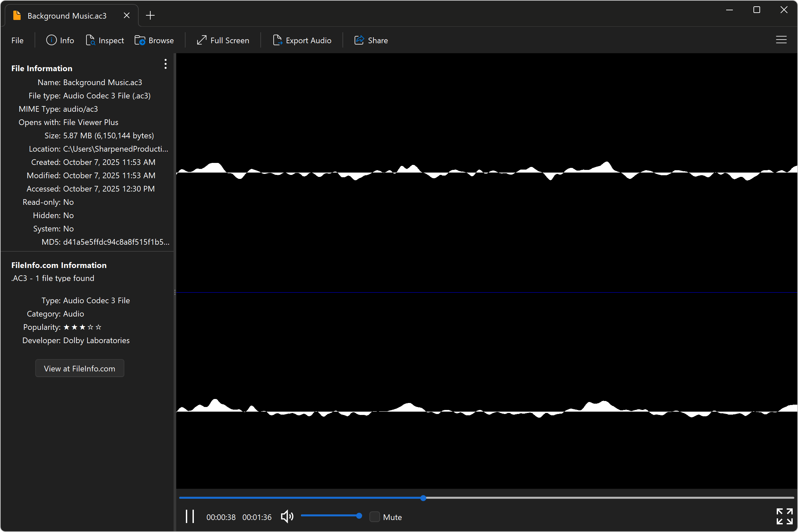Click the Popularity star rating

(x=82, y=327)
